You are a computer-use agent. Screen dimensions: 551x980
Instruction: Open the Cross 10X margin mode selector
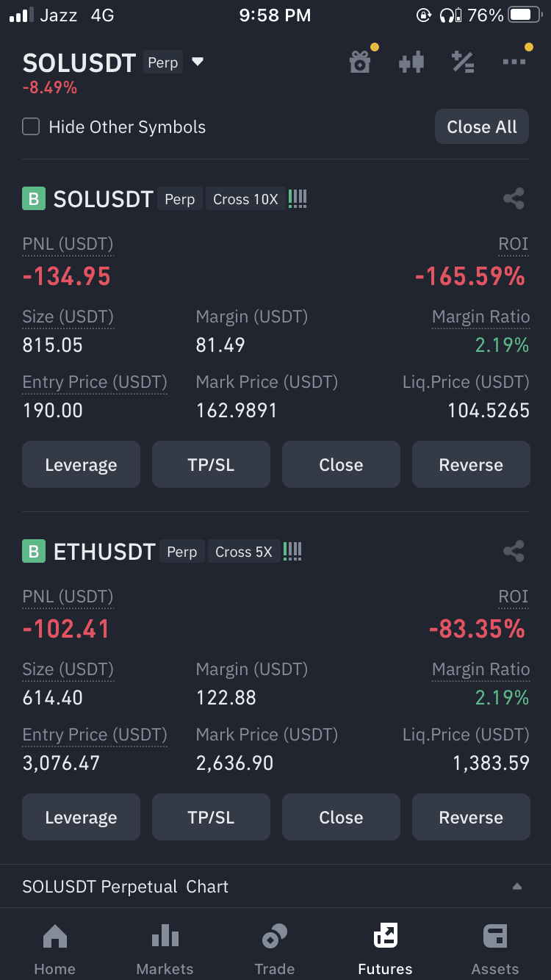(245, 199)
